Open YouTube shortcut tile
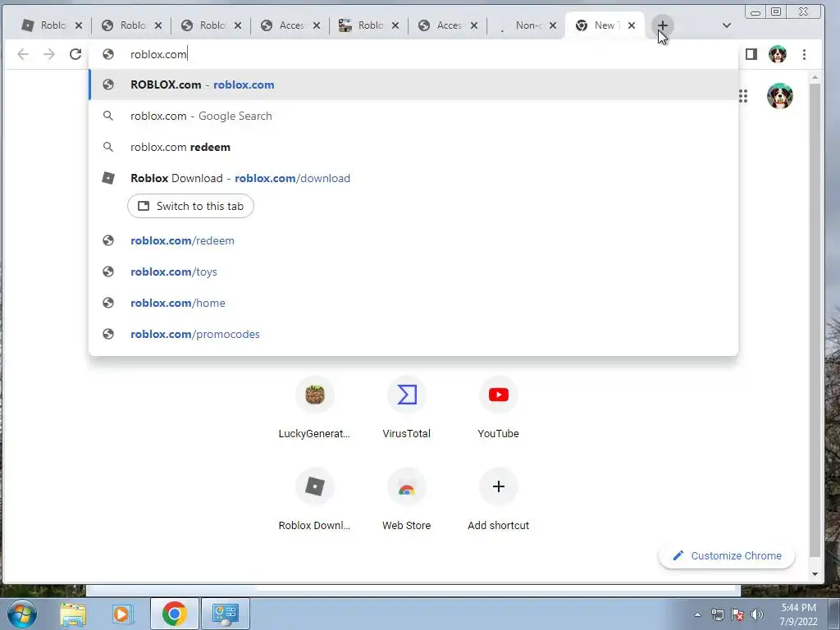This screenshot has height=630, width=840. pos(498,409)
